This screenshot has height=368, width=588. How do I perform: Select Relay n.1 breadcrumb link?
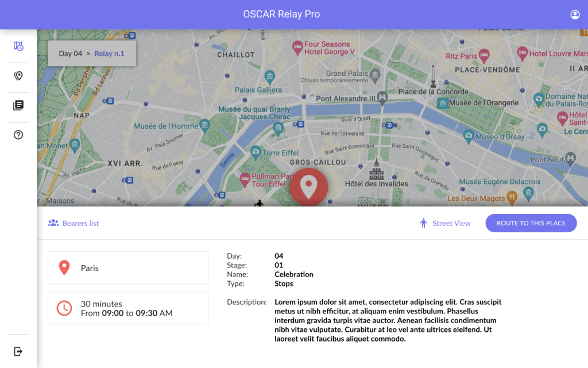click(109, 53)
